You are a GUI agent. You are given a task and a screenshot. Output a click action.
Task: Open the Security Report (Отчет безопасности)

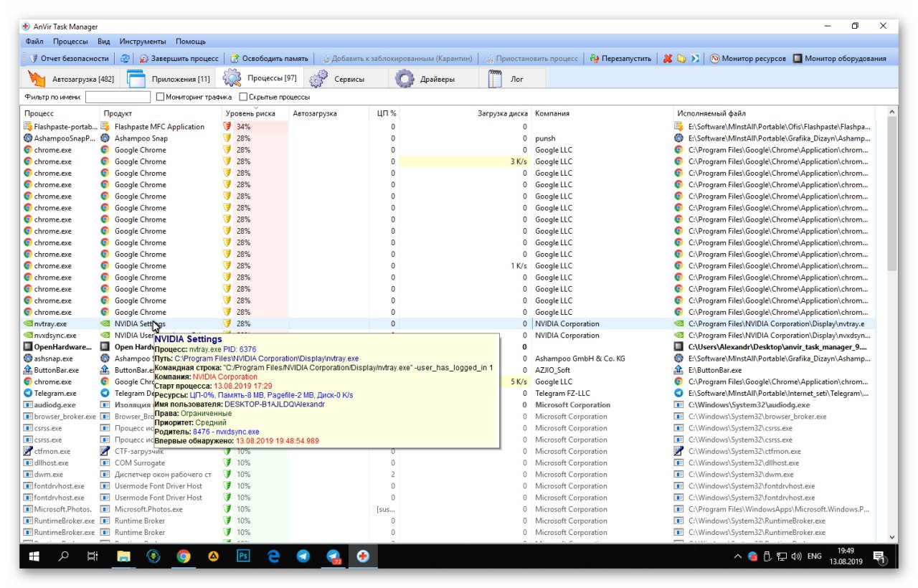[x=69, y=59]
